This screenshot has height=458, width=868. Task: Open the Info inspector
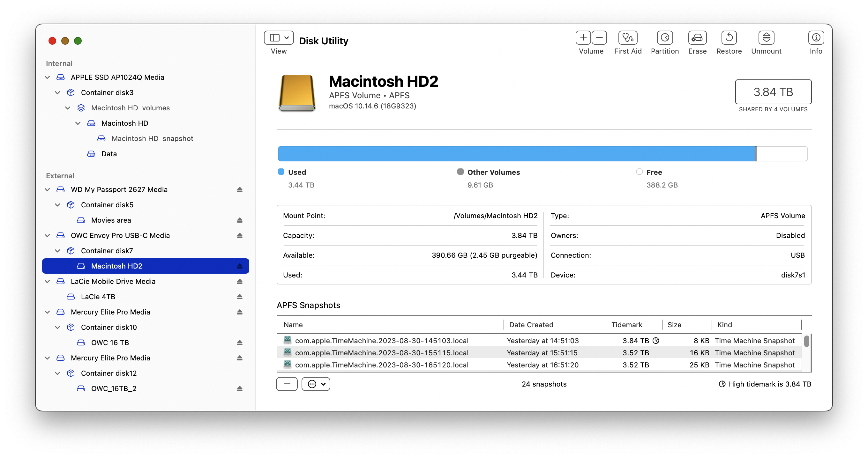[x=816, y=38]
